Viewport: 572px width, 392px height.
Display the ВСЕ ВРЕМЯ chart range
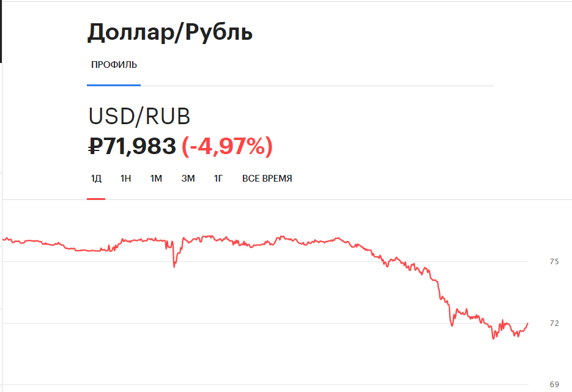click(267, 179)
